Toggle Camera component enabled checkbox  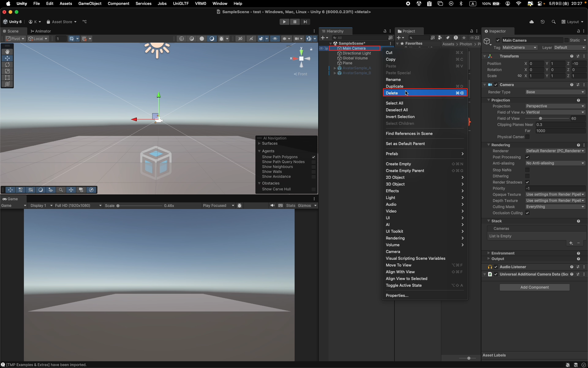click(x=496, y=85)
